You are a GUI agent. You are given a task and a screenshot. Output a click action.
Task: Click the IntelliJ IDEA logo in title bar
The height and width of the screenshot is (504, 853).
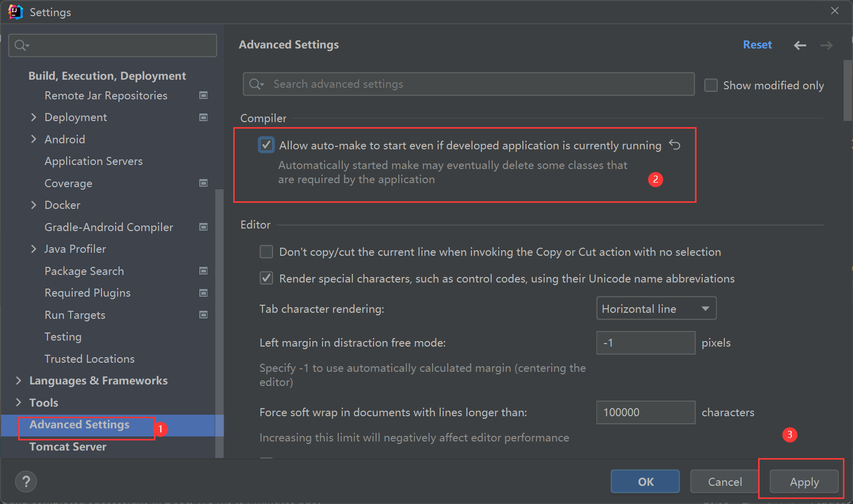[x=16, y=12]
